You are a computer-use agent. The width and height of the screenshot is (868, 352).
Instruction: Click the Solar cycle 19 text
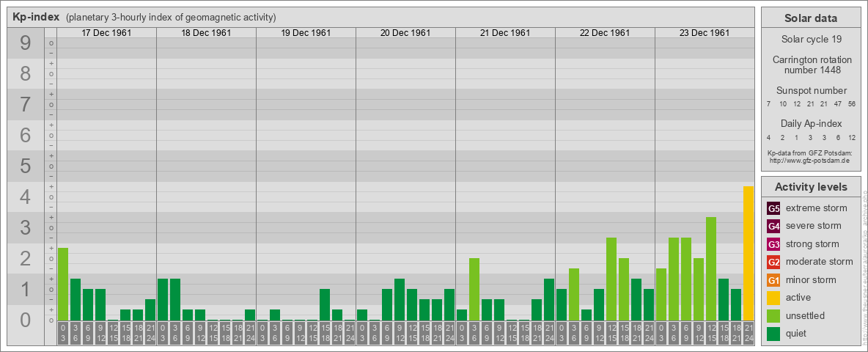pyautogui.click(x=812, y=40)
